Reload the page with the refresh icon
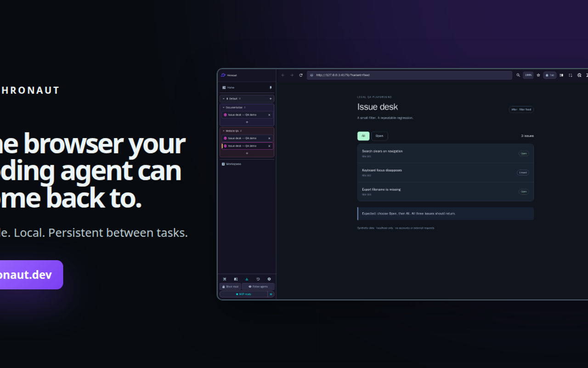Image resolution: width=588 pixels, height=368 pixels. [x=301, y=75]
